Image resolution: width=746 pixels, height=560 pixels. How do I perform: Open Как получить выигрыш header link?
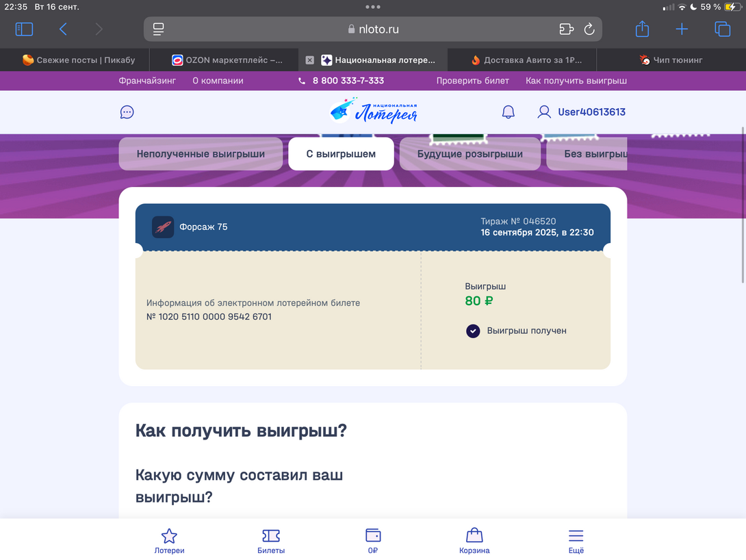[576, 81]
